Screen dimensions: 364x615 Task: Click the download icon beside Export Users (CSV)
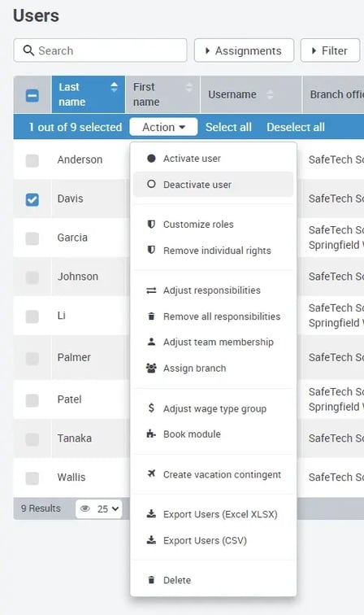151,540
